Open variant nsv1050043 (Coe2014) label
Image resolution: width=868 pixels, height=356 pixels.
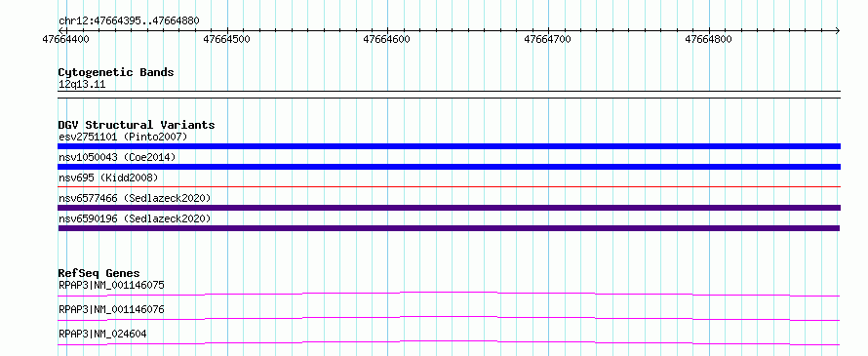117,157
